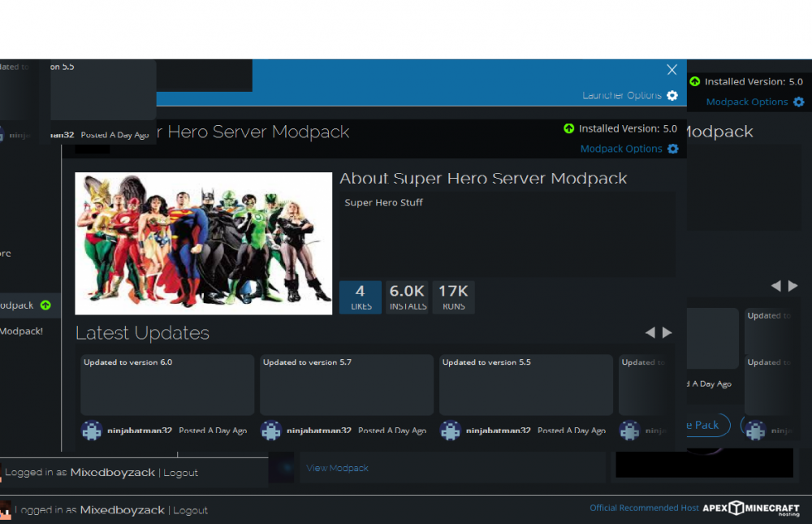Screen dimensions: 812x524
Task: Click the 17K Runs stat
Action: point(453,297)
